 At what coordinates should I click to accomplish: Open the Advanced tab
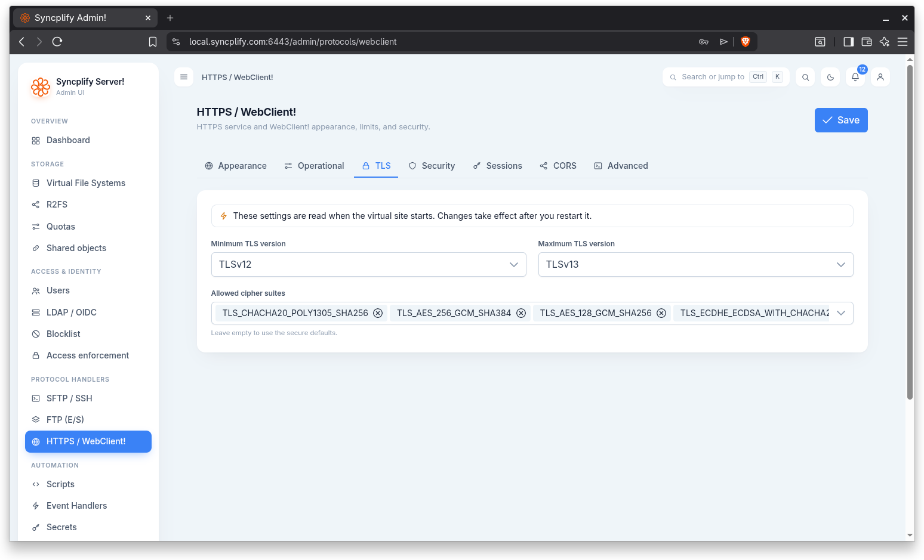point(621,166)
